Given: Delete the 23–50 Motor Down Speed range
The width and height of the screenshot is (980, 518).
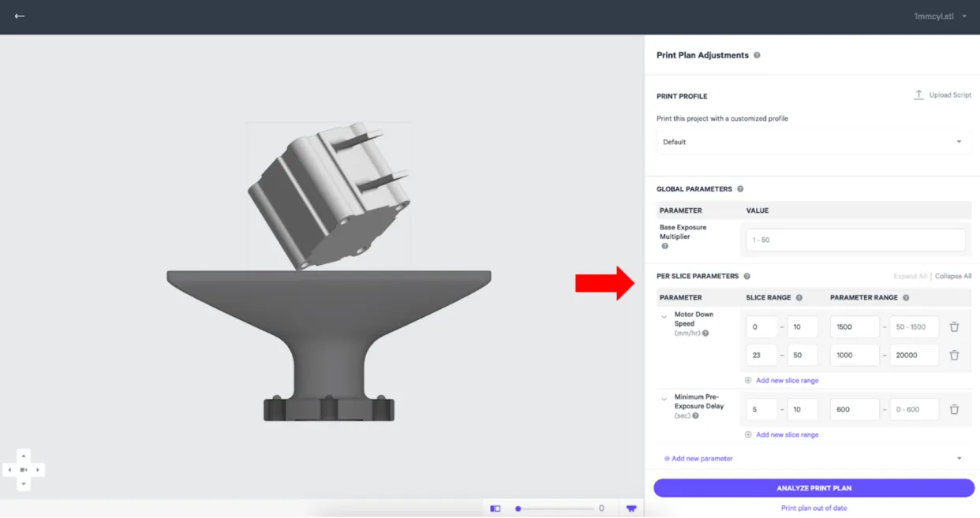Looking at the screenshot, I should point(954,355).
